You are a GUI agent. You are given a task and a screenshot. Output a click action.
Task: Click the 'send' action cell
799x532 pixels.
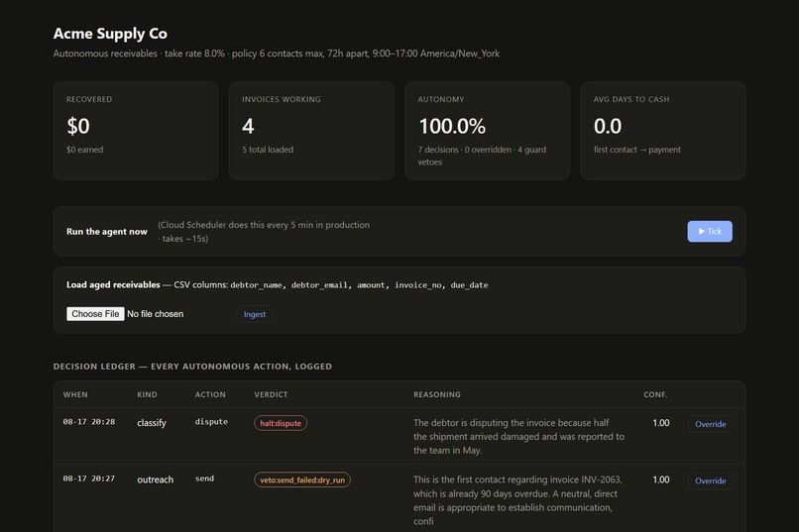[204, 479]
